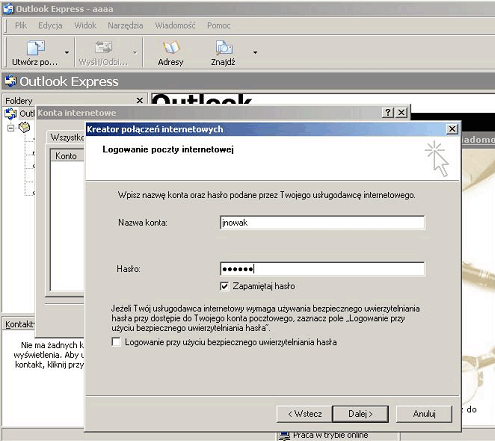Click the Konto column header
This screenshot has width=495, height=441.
click(x=67, y=156)
